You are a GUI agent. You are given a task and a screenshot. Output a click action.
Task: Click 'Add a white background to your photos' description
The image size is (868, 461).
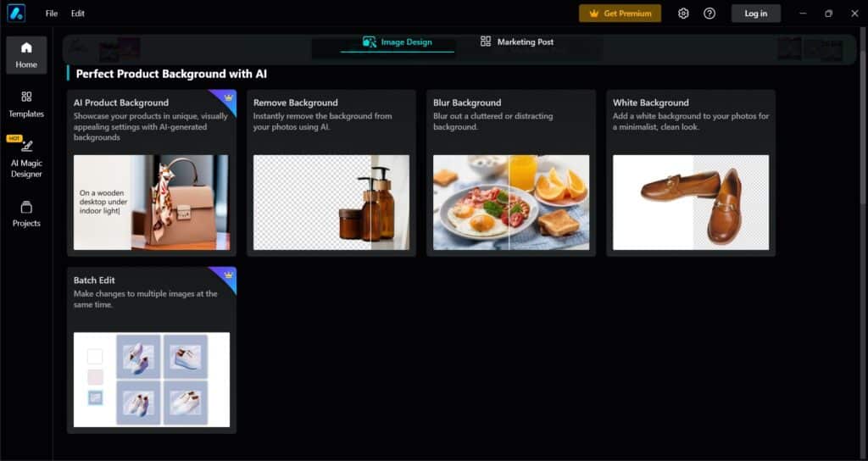coord(691,121)
